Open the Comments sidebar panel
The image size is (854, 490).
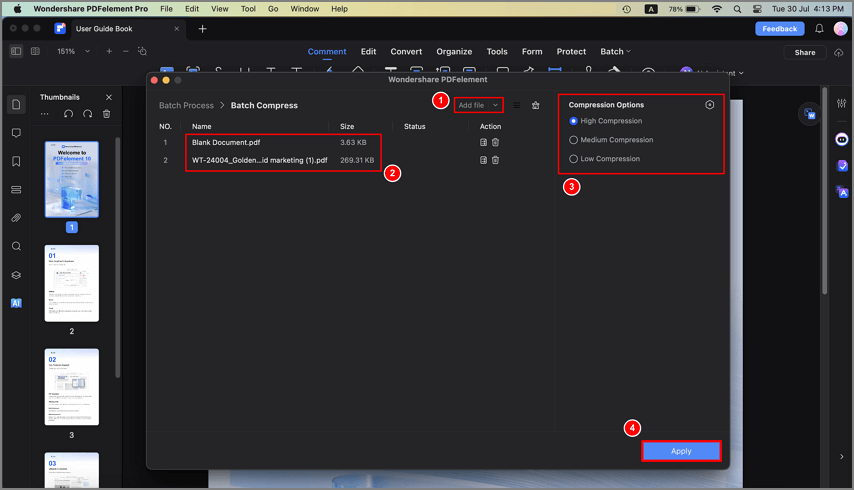16,133
